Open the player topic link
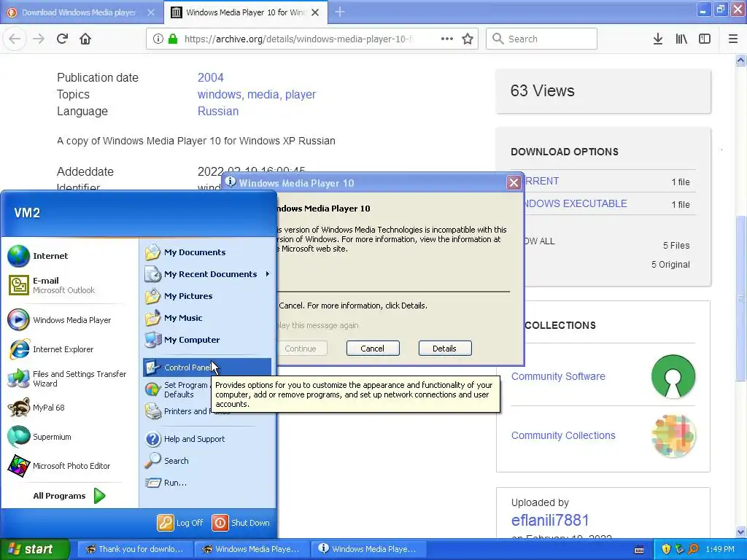 [300, 94]
